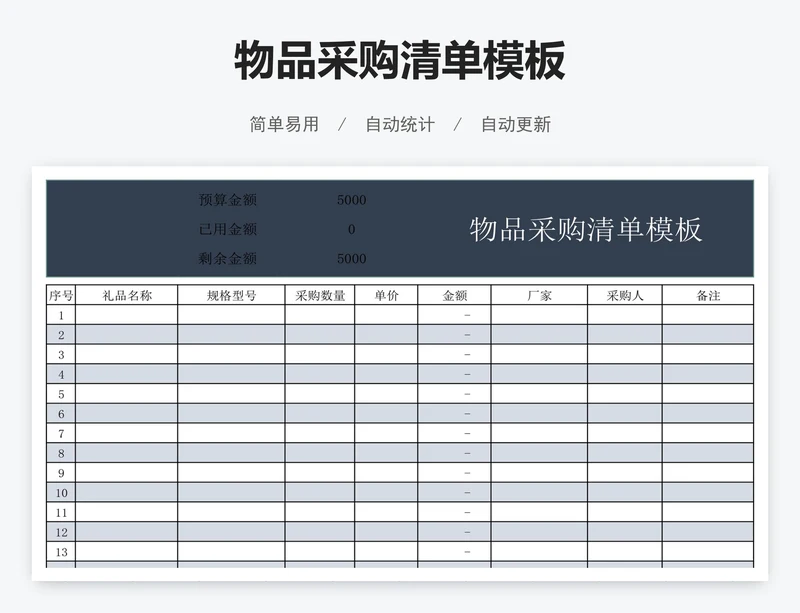This screenshot has height=613, width=800.
Task: Click row number 9 cell
Action: pos(61,473)
